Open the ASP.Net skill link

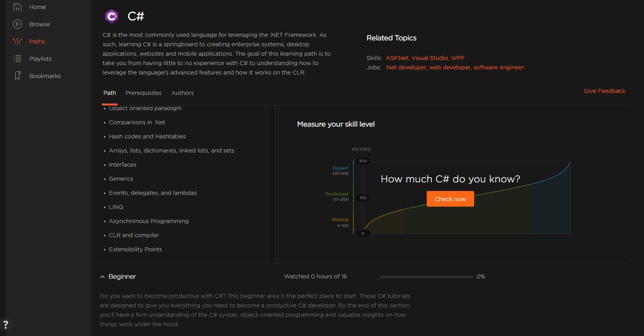click(397, 58)
